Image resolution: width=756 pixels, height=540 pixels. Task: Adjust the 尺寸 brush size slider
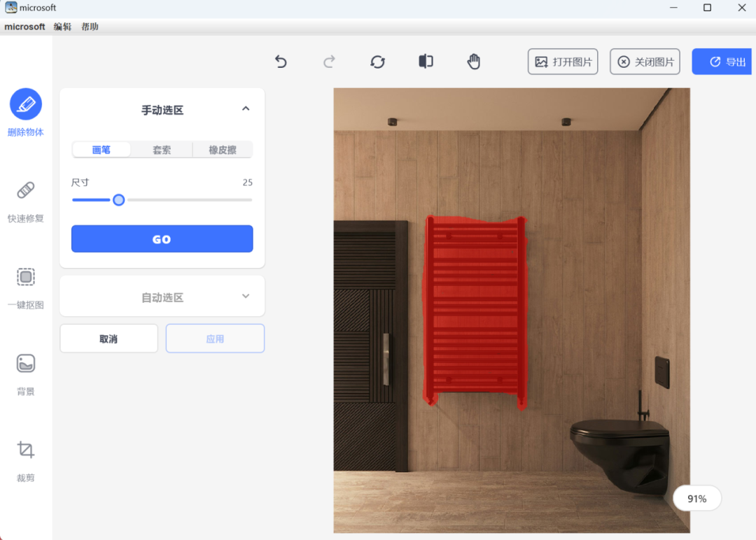pyautogui.click(x=118, y=199)
